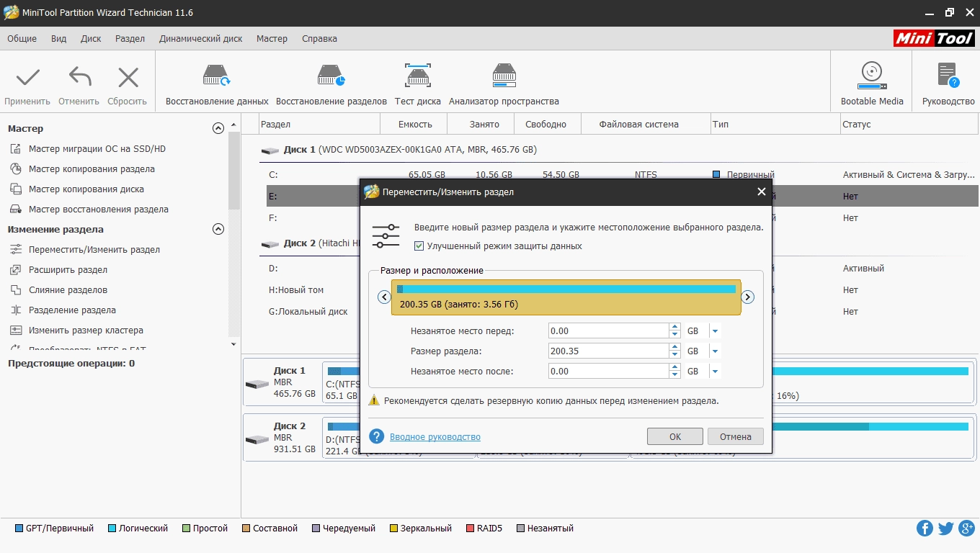Open the Динамический диск menu
The height and width of the screenshot is (553, 980).
click(x=201, y=39)
